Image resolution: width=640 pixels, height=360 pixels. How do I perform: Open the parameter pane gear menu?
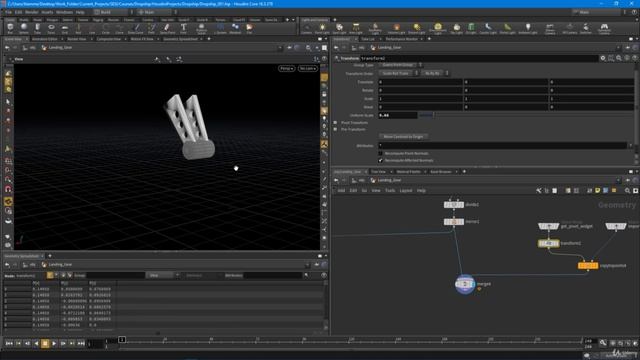(603, 58)
